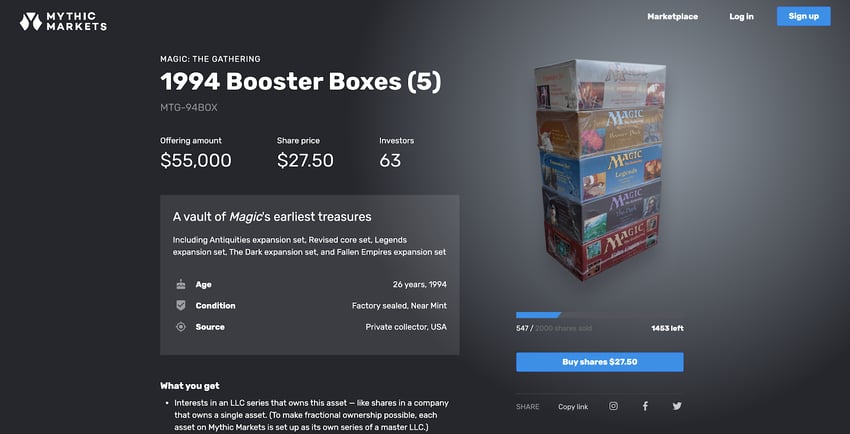Click the Condition shield icon
This screenshot has width=850, height=434.
[181, 306]
